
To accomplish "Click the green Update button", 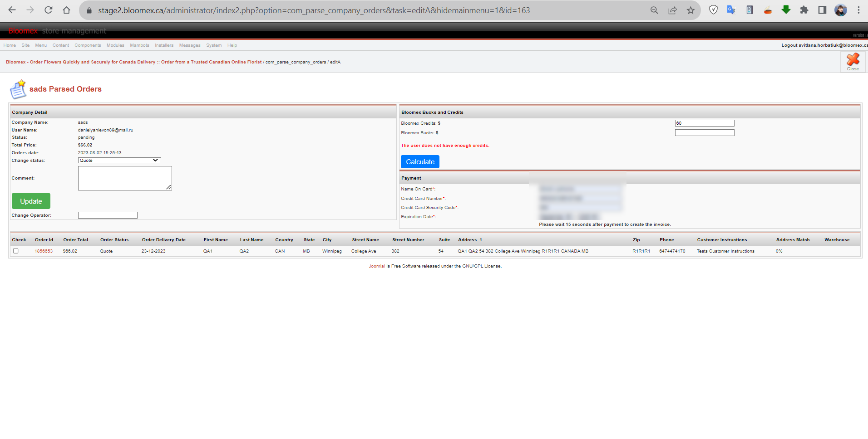I will (31, 201).
